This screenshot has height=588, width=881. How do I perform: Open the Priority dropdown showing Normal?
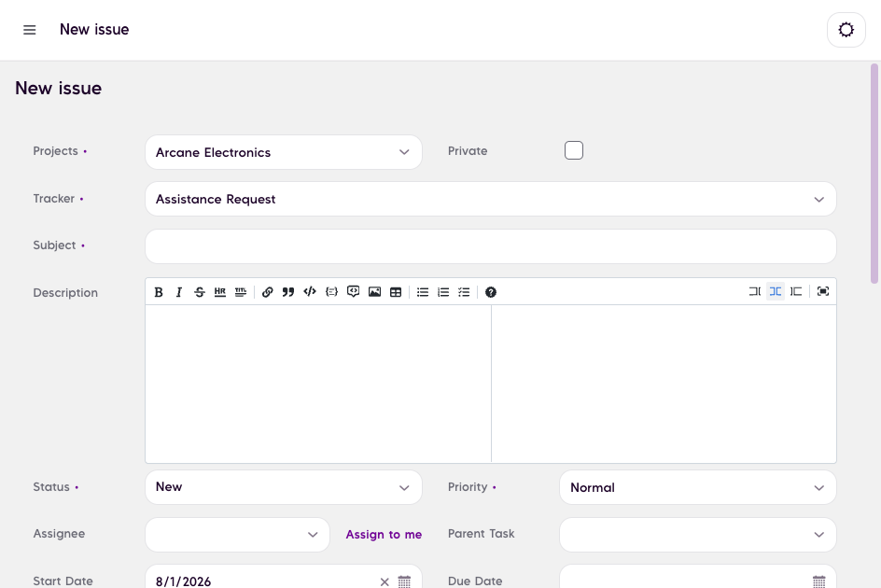pos(698,487)
